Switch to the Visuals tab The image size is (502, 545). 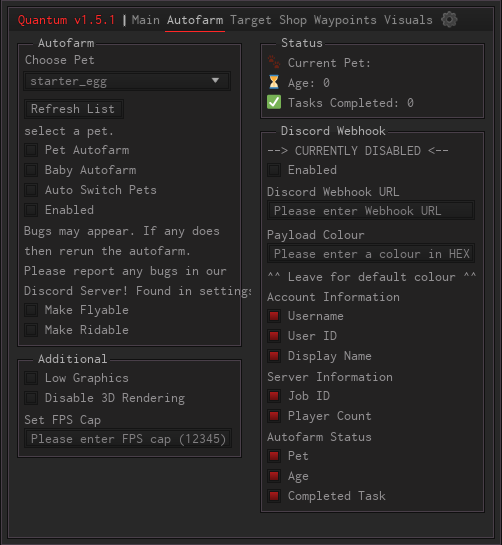[x=408, y=20]
